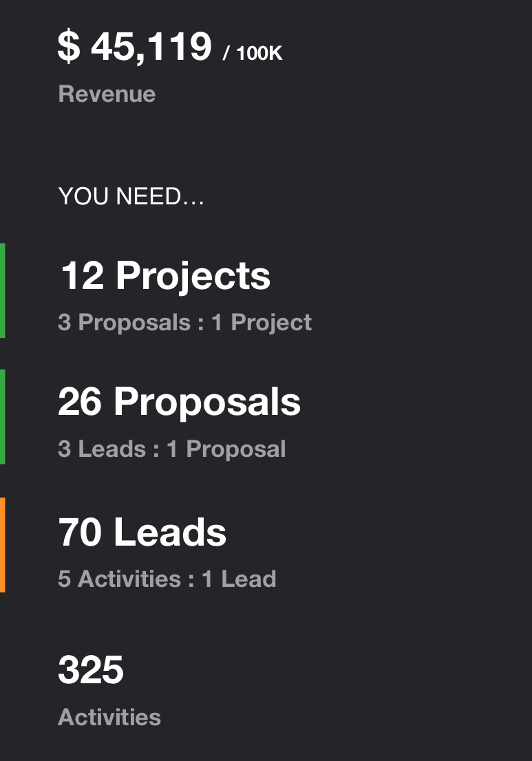Click the green bar beside 12 Projects

pyautogui.click(x=3, y=290)
